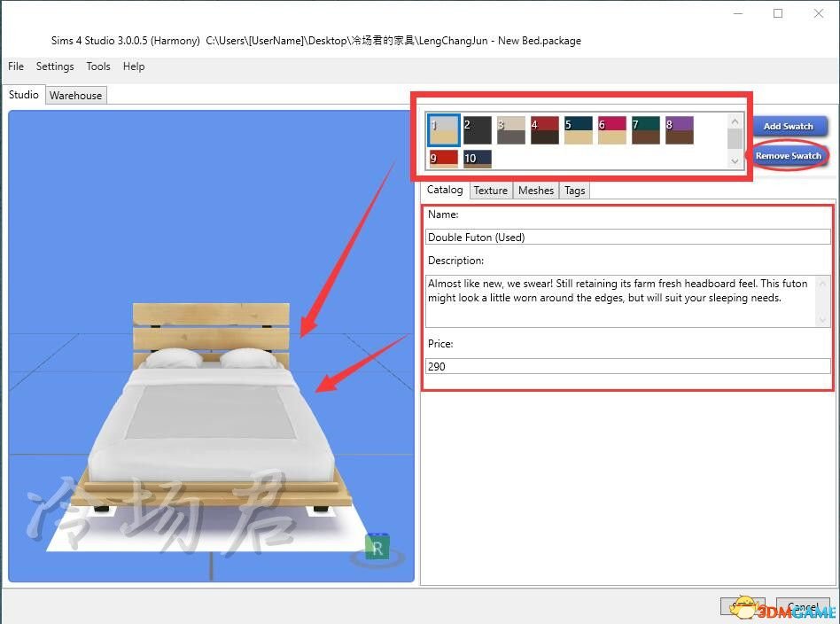Select the dark blue swatch 10
Screen dimensions: 840x624
(x=478, y=159)
